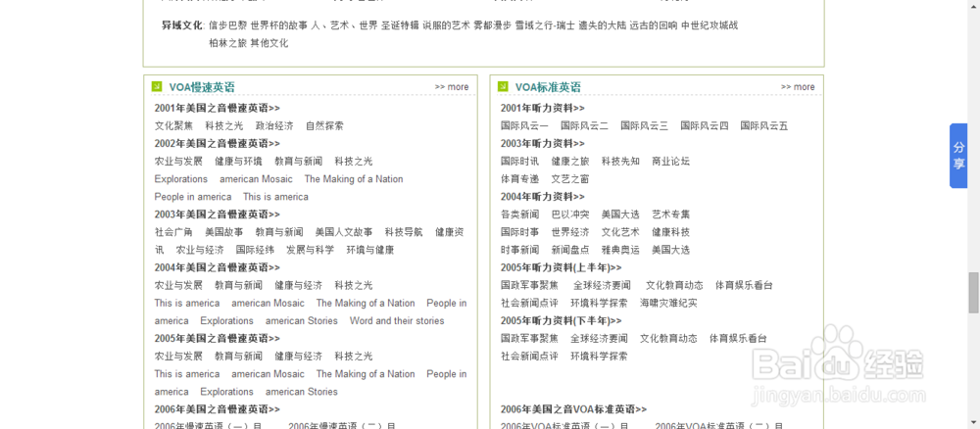Open 健康与环境 link
This screenshot has width=980, height=429.
click(239, 161)
